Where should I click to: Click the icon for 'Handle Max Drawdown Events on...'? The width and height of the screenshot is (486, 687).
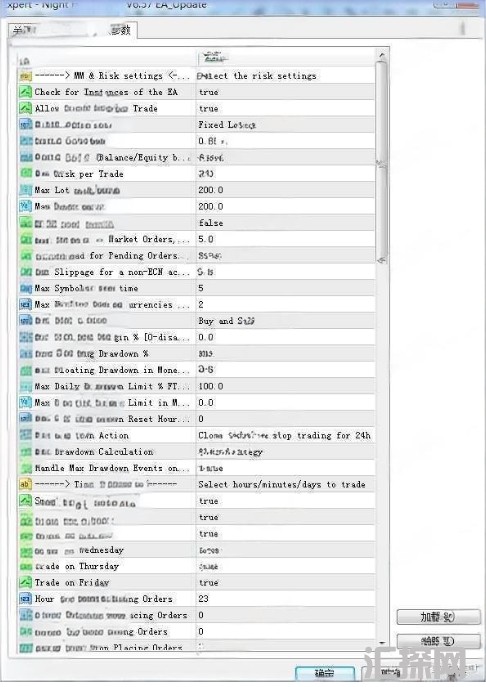point(25,468)
